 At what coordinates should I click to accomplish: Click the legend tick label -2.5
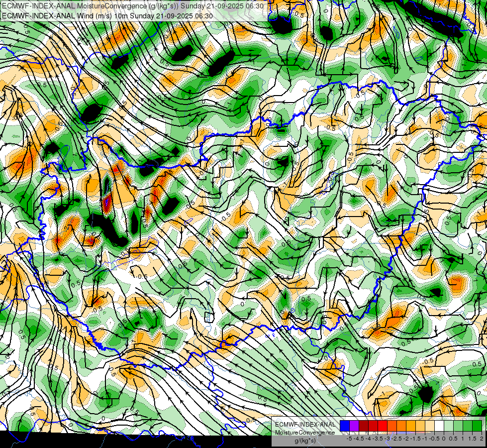396,439
